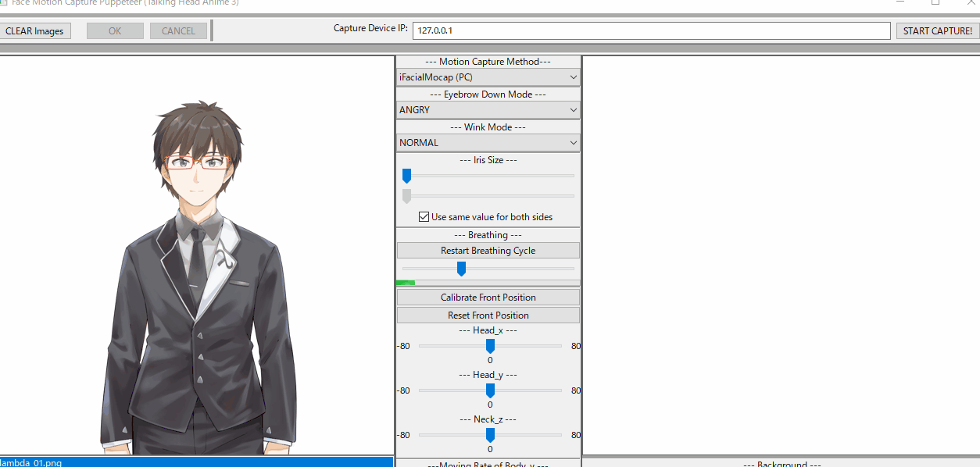This screenshot has height=467, width=980.
Task: Click the Capture Device IP label
Action: (x=370, y=28)
